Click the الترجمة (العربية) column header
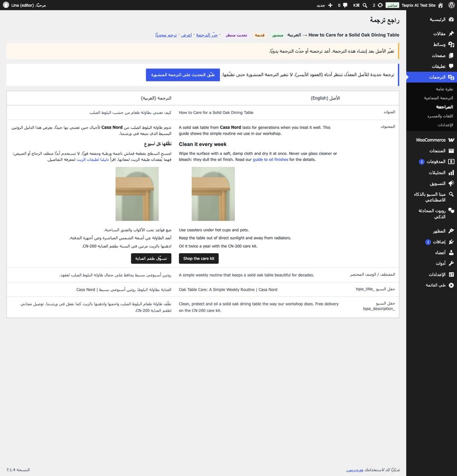This screenshot has height=476, width=457. [x=156, y=98]
